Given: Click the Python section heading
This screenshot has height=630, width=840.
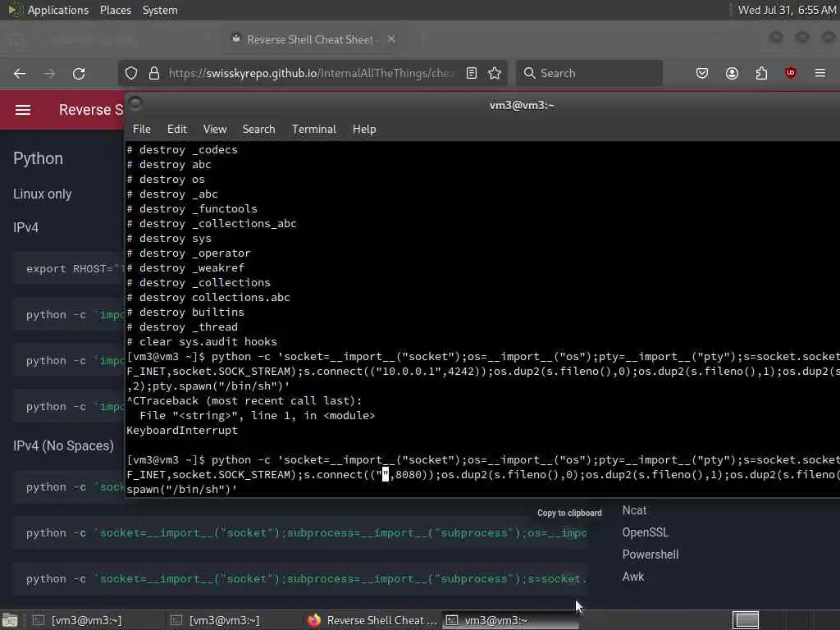Looking at the screenshot, I should pyautogui.click(x=38, y=158).
